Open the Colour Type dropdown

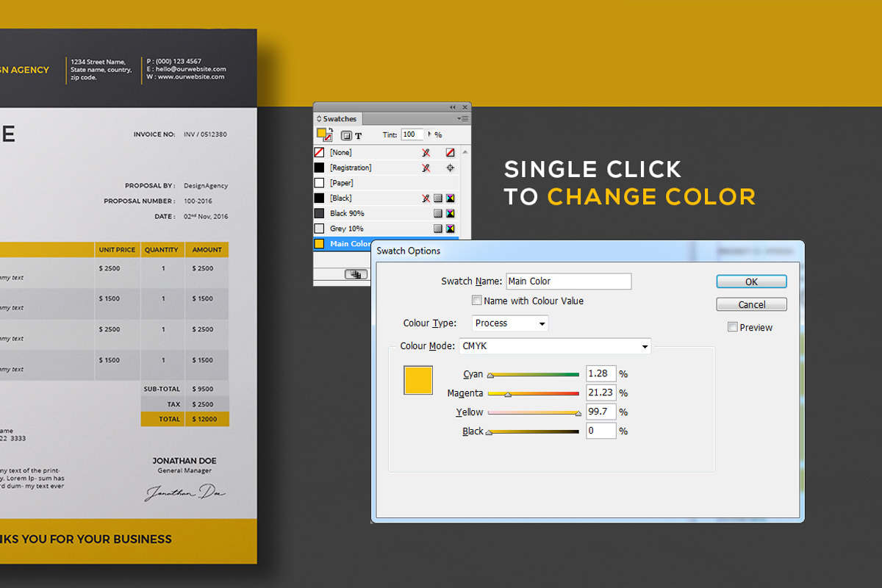click(x=510, y=323)
